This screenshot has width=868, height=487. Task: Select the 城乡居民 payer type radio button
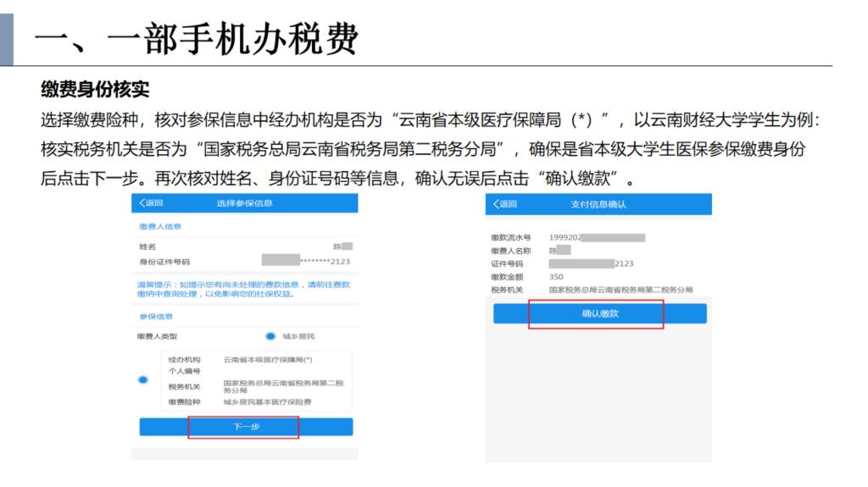[271, 336]
